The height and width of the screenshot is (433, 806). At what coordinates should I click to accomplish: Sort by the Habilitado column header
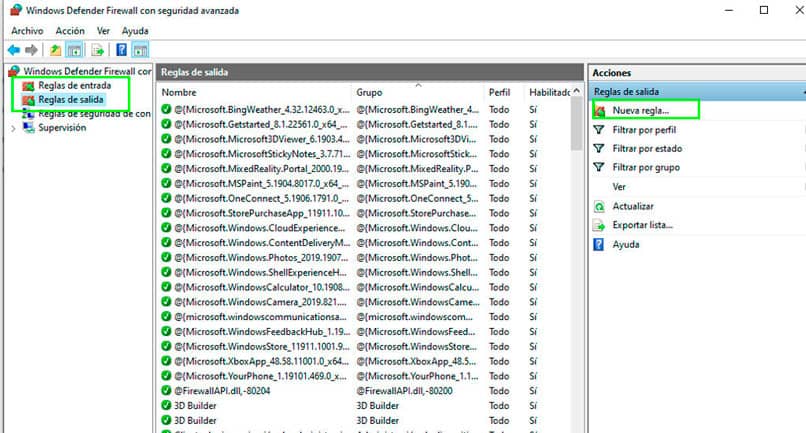pyautogui.click(x=548, y=93)
